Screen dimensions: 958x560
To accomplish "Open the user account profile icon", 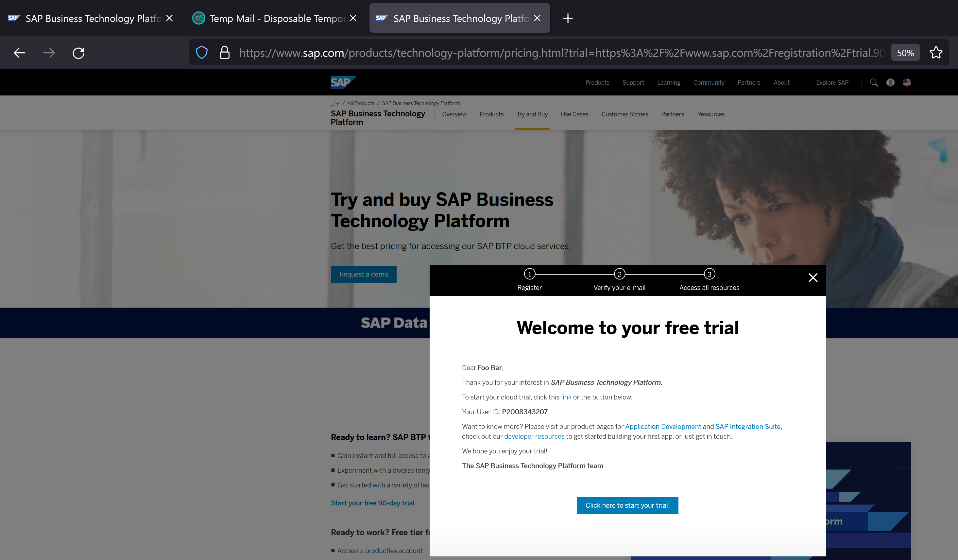I will click(890, 82).
